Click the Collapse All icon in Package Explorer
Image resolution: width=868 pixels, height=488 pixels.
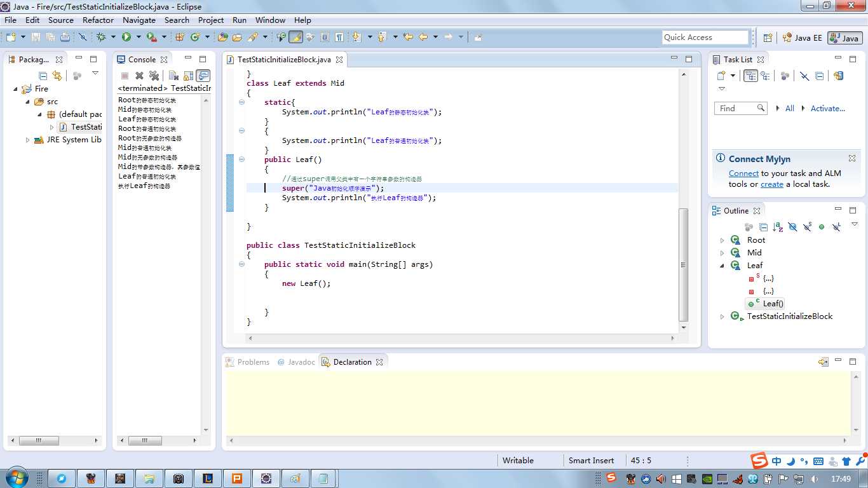[x=43, y=76]
